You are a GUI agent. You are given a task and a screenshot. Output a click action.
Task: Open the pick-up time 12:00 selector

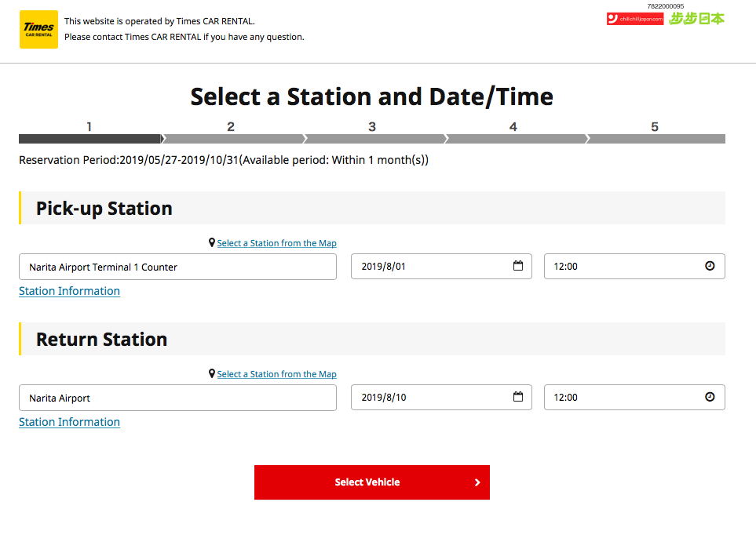tap(624, 267)
